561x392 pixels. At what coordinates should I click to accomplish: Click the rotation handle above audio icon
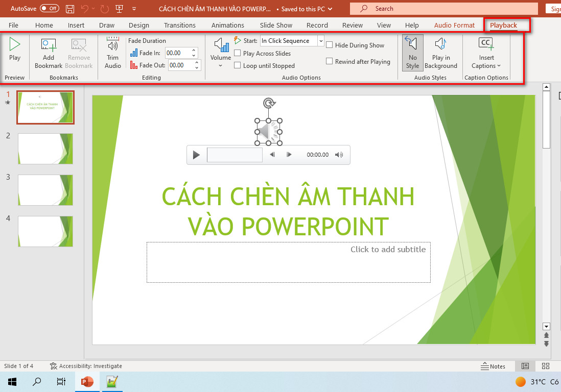coord(269,103)
